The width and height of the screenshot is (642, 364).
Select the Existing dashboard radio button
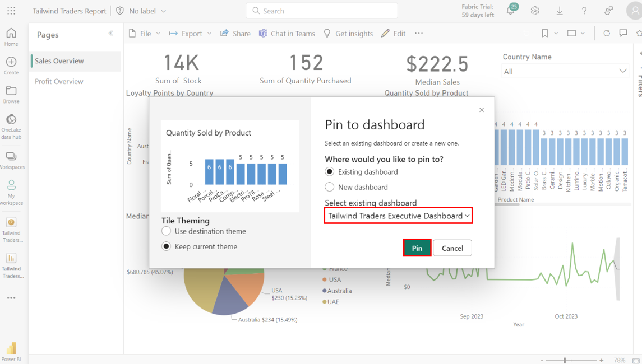pyautogui.click(x=330, y=172)
